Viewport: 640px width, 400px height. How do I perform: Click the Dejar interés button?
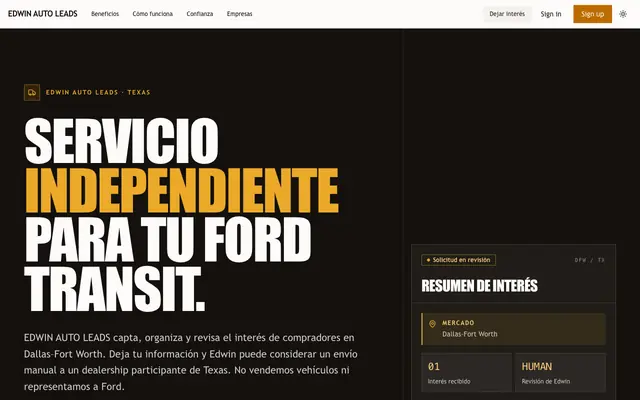click(x=507, y=14)
